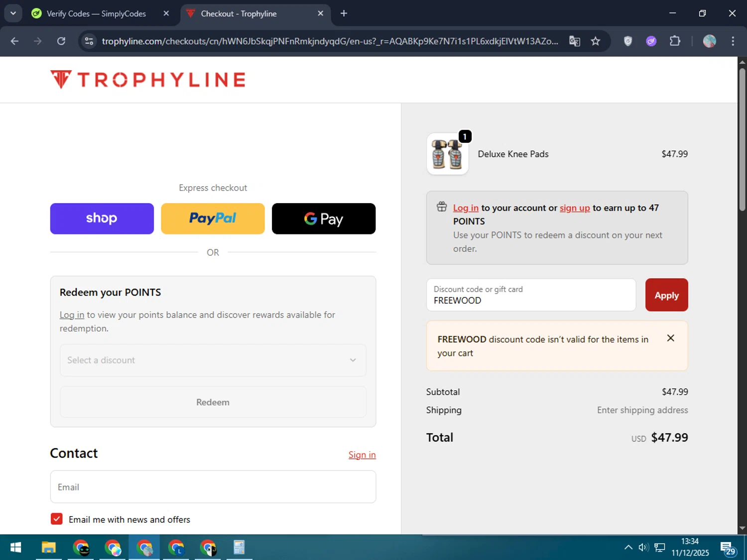Click Log in under Redeem your POINTS

tap(72, 315)
